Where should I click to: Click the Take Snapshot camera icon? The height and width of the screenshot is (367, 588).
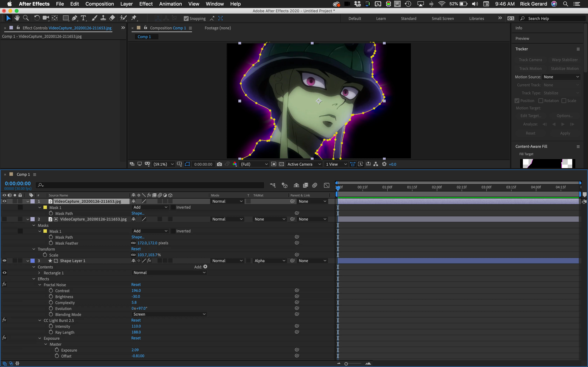coord(219,164)
